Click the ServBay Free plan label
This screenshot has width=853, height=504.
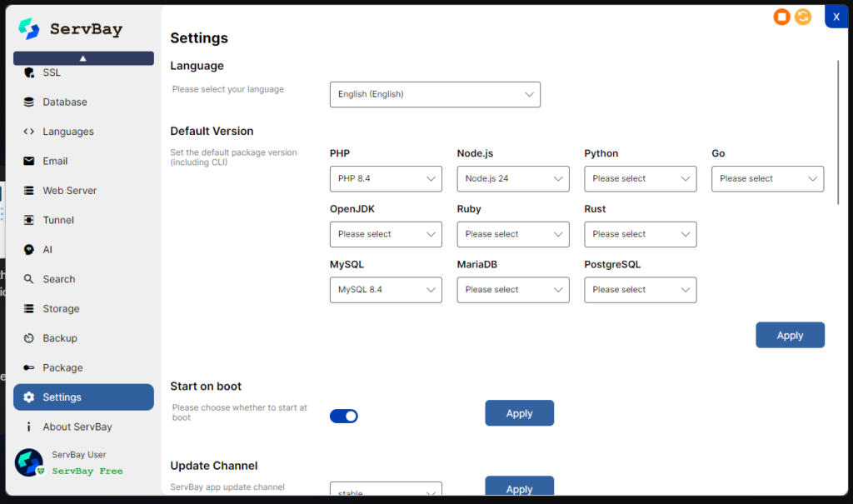point(87,471)
